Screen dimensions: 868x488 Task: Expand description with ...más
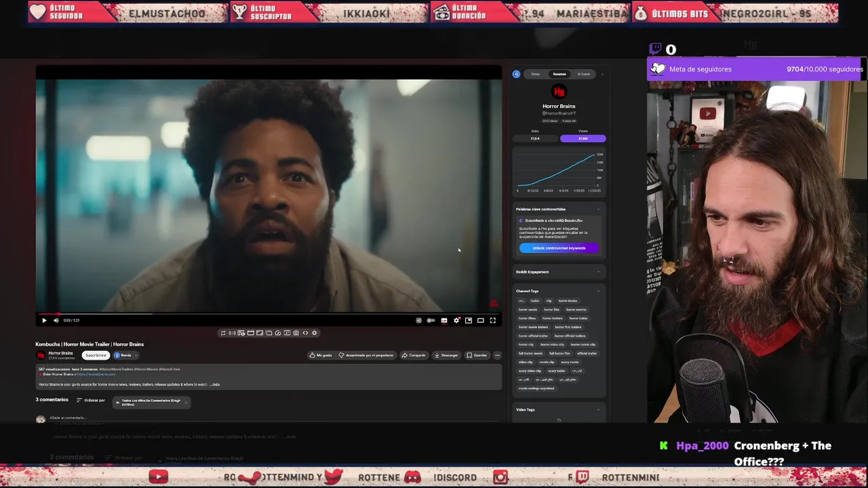[214, 384]
